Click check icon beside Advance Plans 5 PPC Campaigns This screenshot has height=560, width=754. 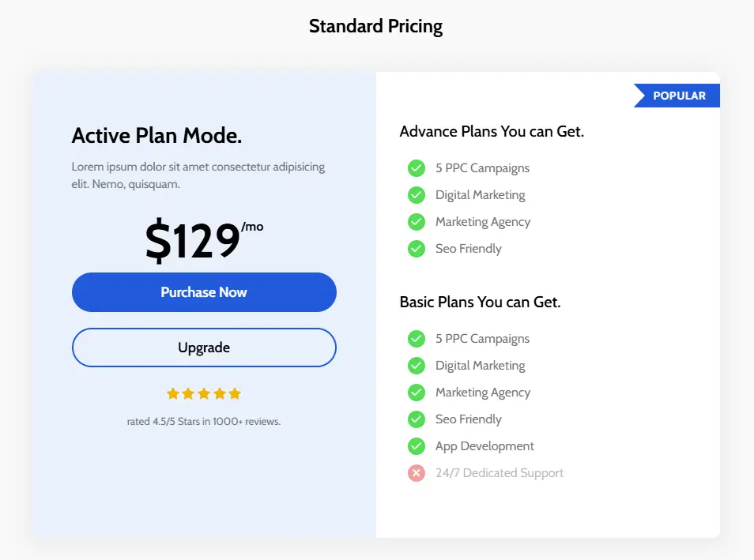point(417,168)
